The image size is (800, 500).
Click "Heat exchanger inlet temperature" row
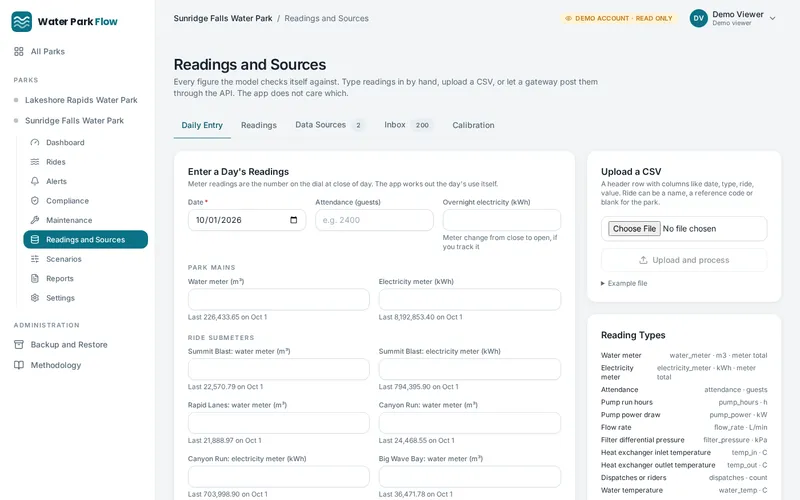684,453
